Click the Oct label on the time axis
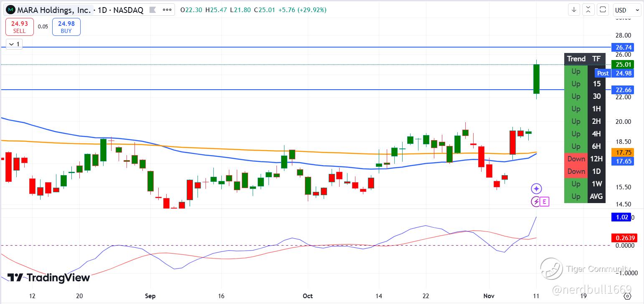 point(308,296)
